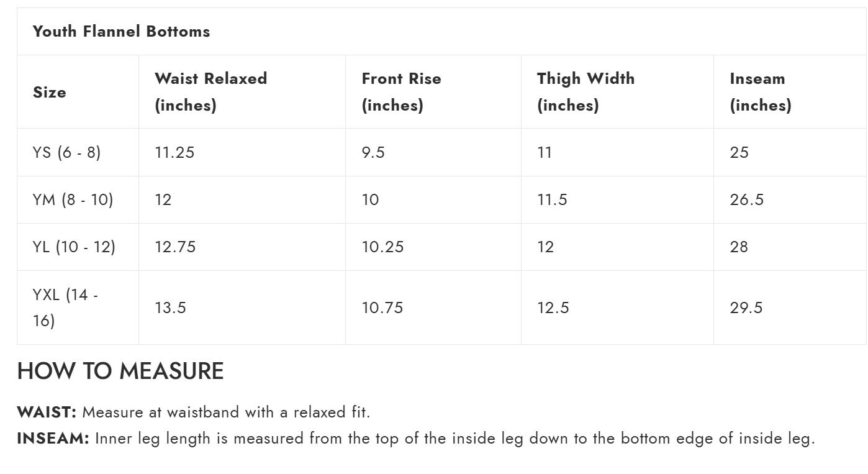Click the Front Rise (inches) header

pos(401,92)
